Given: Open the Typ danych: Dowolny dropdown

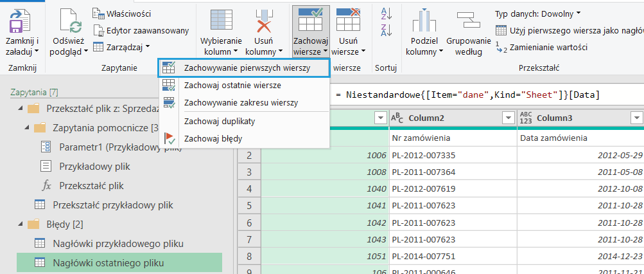Looking at the screenshot, I should pyautogui.click(x=537, y=13).
